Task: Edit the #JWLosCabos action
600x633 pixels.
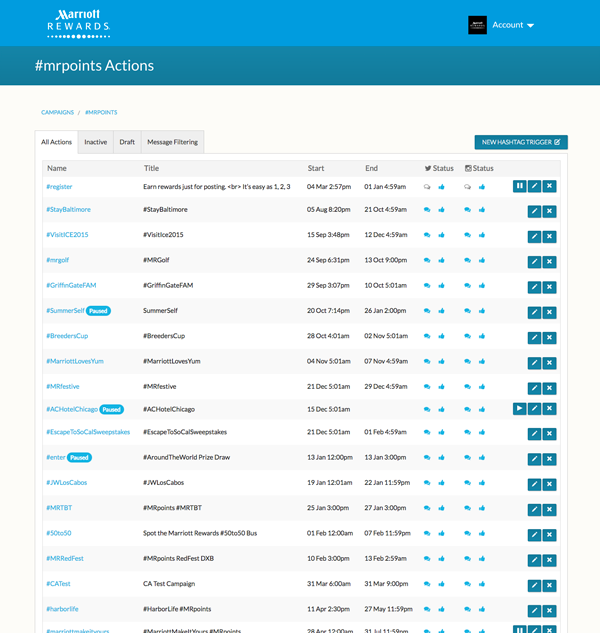Action: click(534, 484)
